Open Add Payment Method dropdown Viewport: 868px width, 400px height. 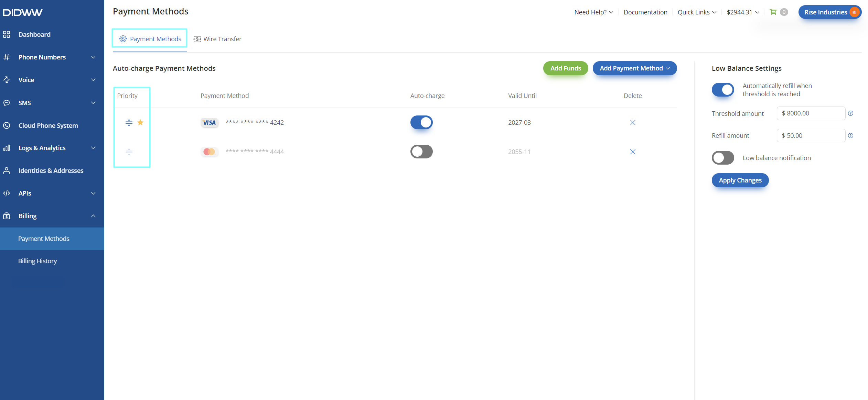pyautogui.click(x=634, y=68)
